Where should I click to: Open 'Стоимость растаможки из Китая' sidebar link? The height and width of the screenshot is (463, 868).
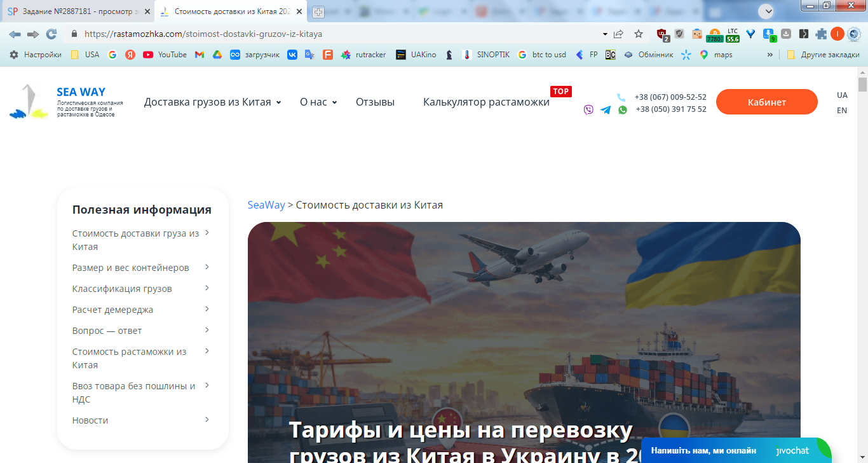[x=129, y=358]
